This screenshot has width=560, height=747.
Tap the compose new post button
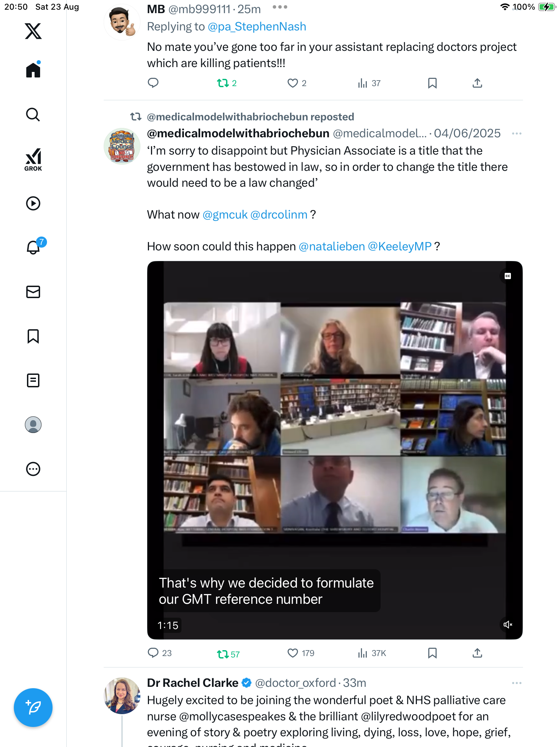coord(33,708)
